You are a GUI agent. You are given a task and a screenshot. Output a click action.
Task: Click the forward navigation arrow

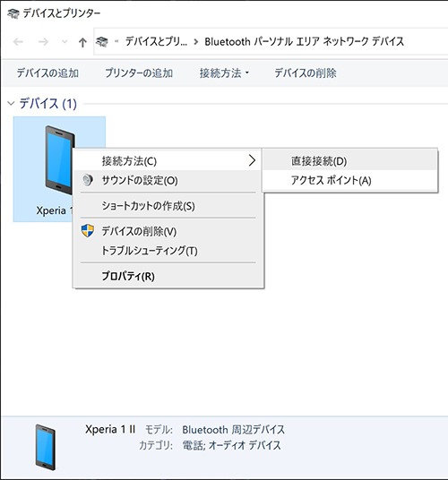[43, 41]
